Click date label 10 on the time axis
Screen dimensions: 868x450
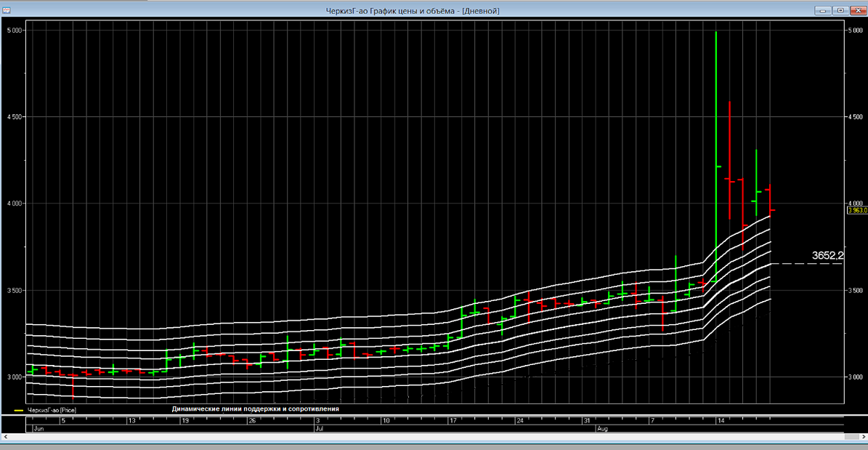[386, 421]
